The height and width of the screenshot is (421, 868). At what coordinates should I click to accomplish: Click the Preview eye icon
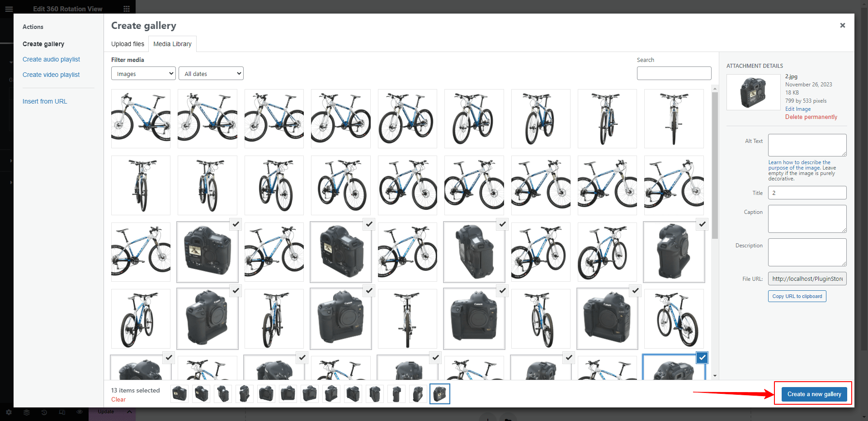[x=80, y=412]
